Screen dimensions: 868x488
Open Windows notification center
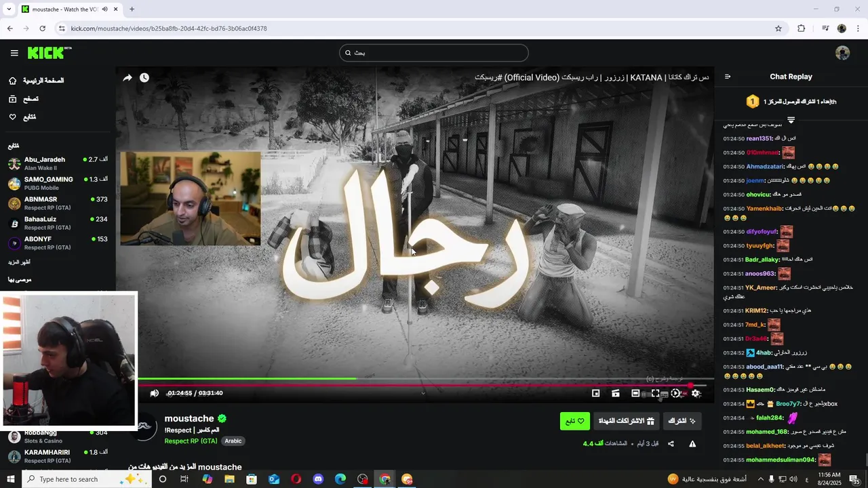click(855, 479)
